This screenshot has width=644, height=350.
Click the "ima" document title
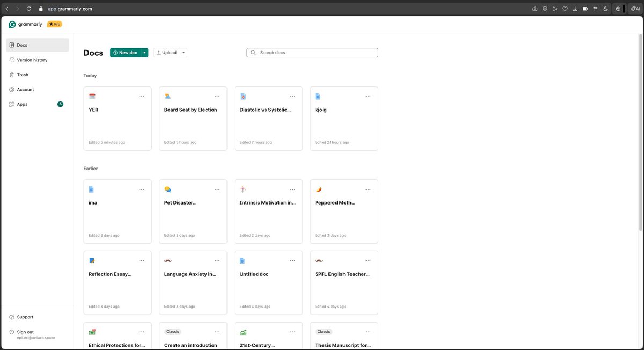[93, 203]
